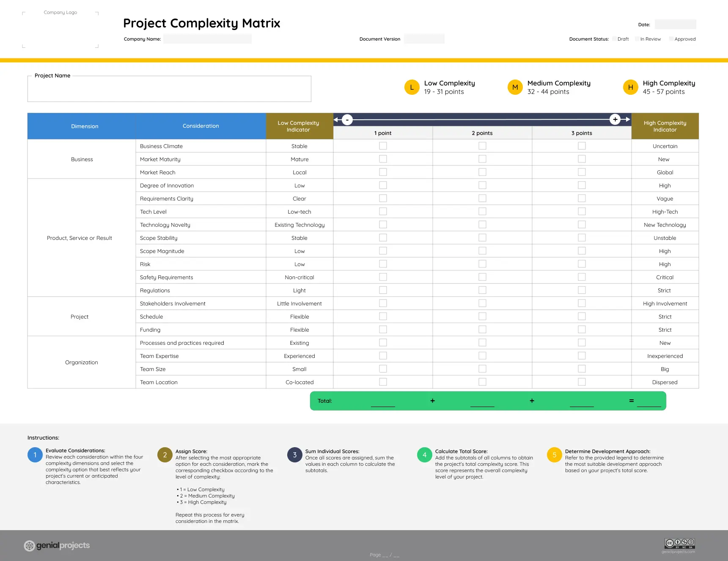
Task: Click the Determine Development Approach step icon
Action: [x=554, y=455]
